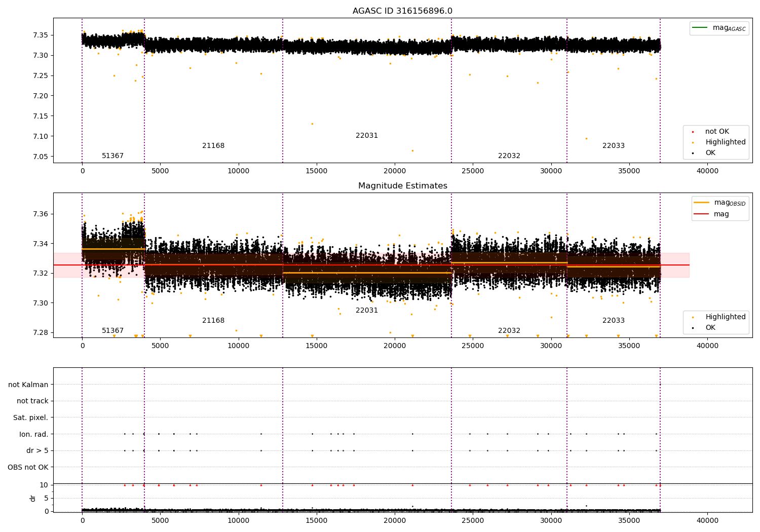The height and width of the screenshot is (532, 760).
Task: Select the mag OBSID orange line legend entry
Action: [719, 203]
